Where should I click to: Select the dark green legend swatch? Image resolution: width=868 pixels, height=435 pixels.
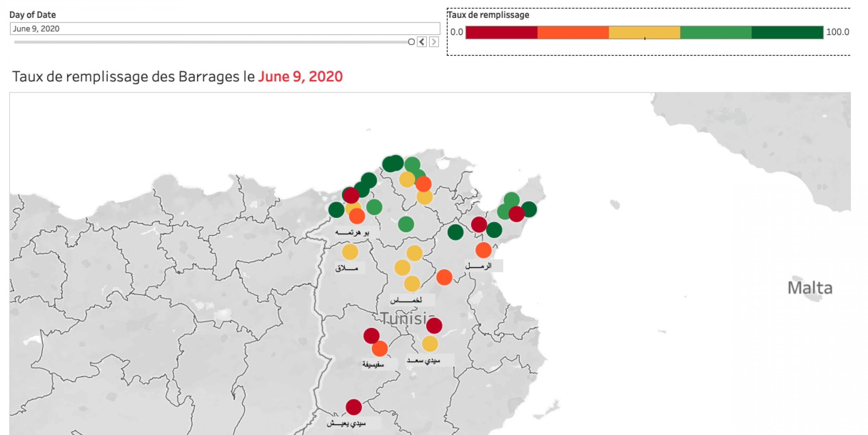pos(787,32)
